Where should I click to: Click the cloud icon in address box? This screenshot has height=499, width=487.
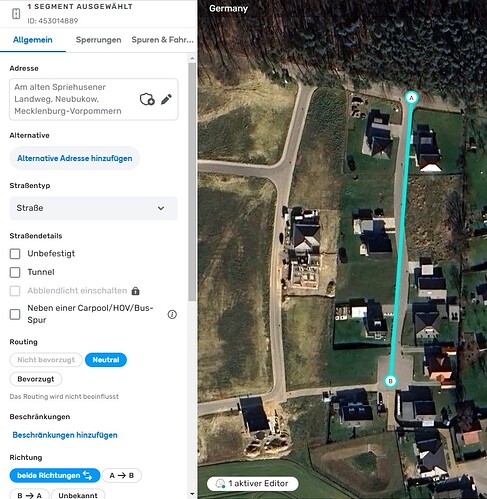click(147, 99)
